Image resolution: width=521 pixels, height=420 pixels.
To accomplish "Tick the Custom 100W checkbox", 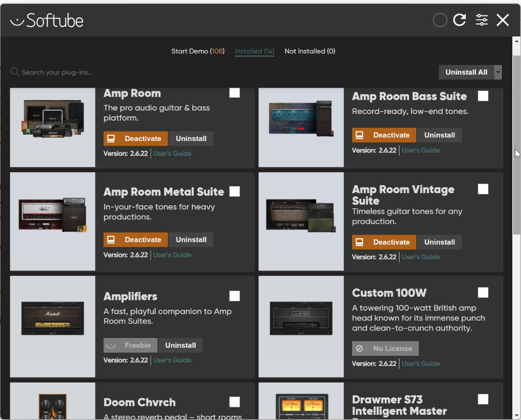I will point(483,292).
